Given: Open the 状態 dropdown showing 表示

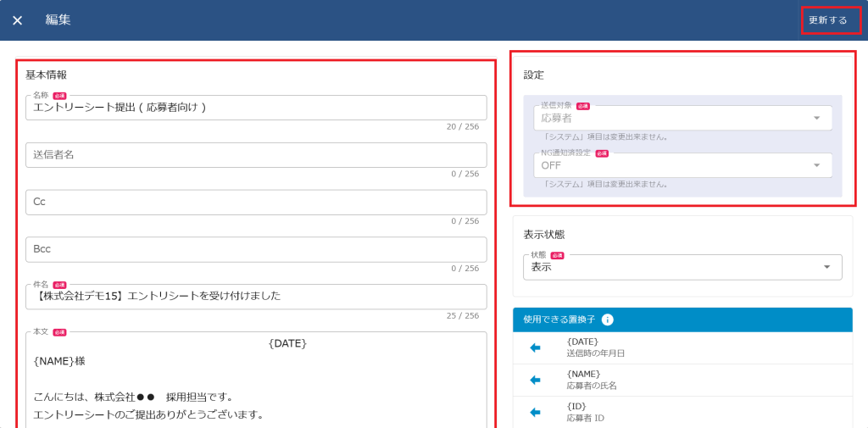Looking at the screenshot, I should (x=682, y=267).
